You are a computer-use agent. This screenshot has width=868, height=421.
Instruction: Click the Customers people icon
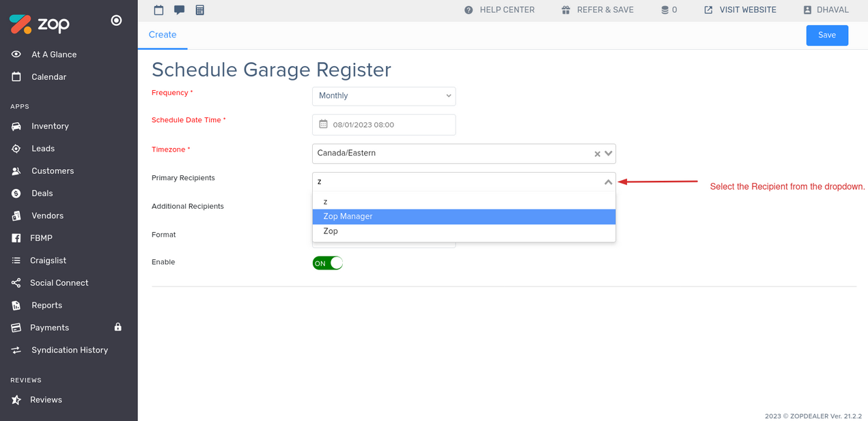(16, 171)
